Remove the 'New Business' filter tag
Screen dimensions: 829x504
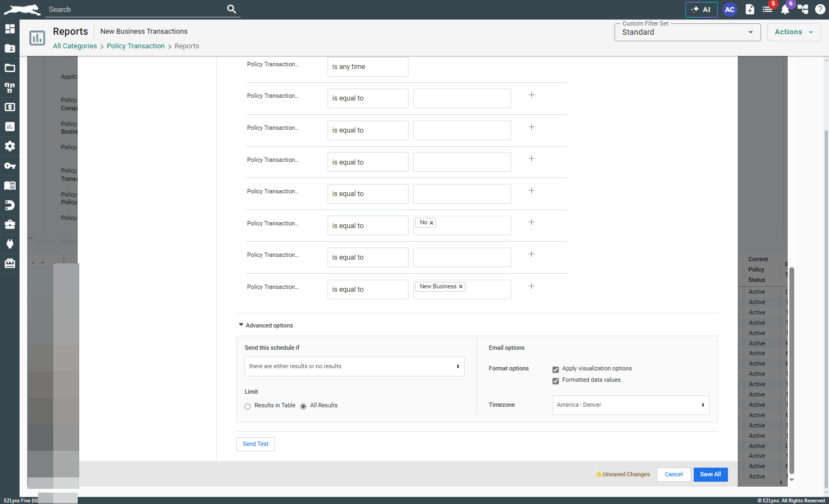[x=461, y=287]
